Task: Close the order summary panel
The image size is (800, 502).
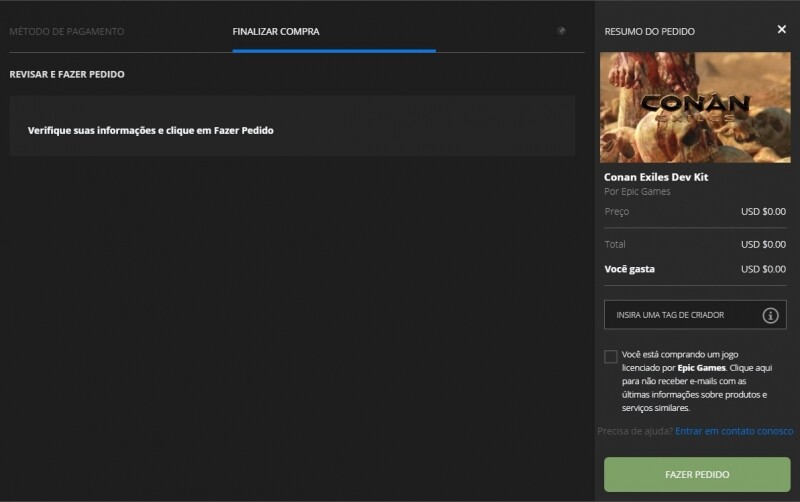Action: click(x=781, y=30)
